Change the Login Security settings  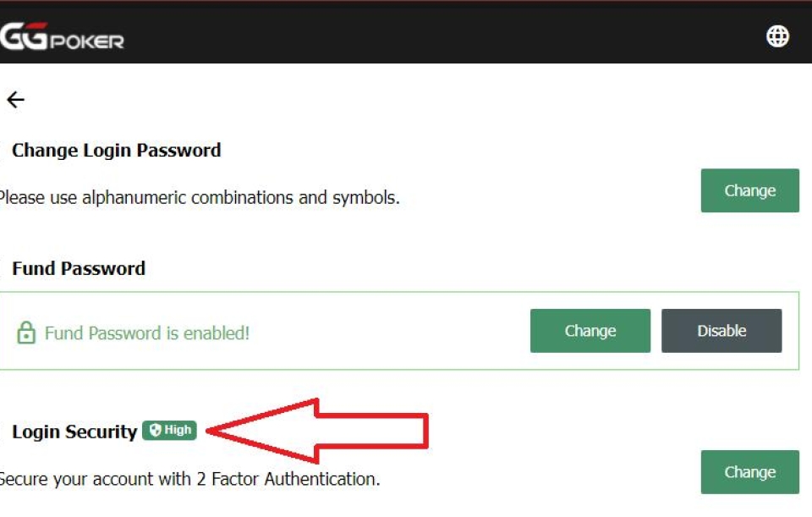tap(750, 472)
